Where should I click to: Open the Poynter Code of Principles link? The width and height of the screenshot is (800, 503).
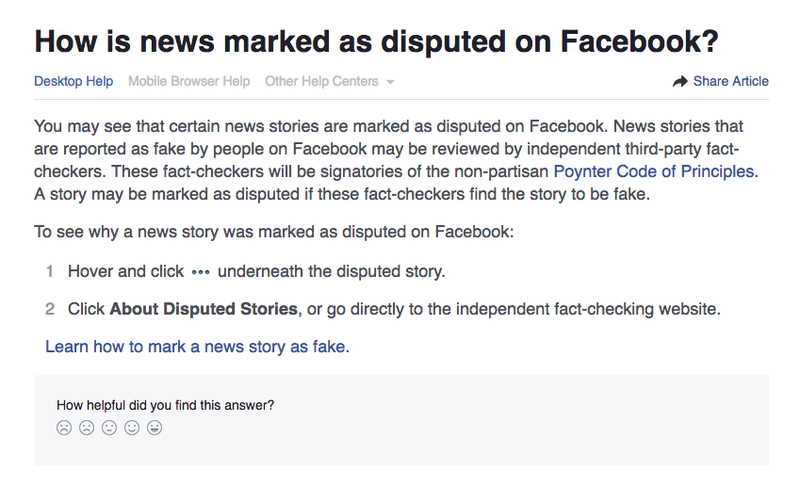[x=656, y=171]
